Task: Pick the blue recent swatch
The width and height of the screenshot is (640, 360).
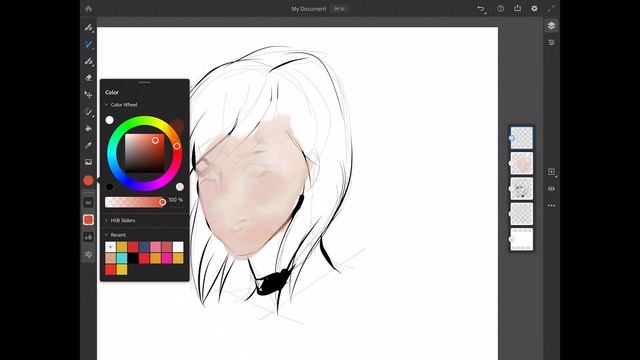Action: coord(144,247)
